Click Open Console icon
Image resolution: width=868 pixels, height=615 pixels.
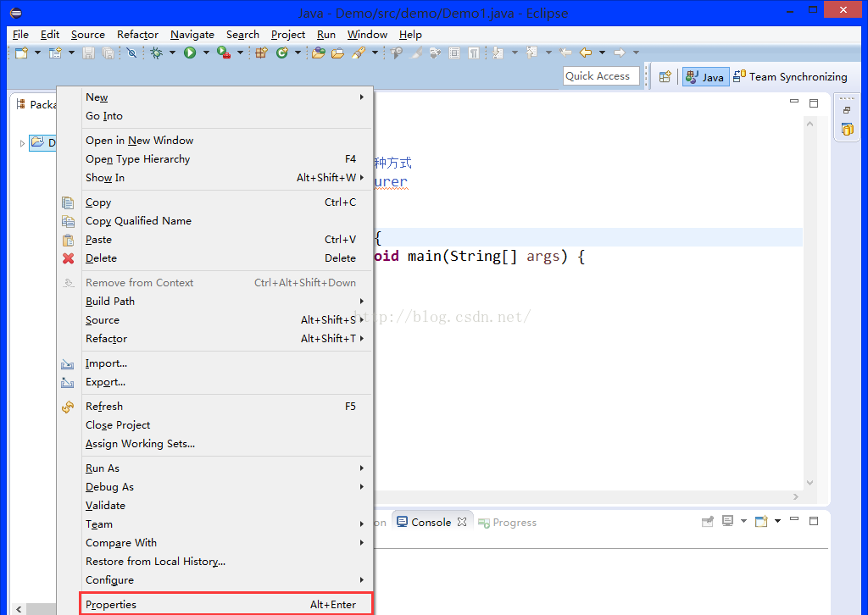(x=762, y=521)
